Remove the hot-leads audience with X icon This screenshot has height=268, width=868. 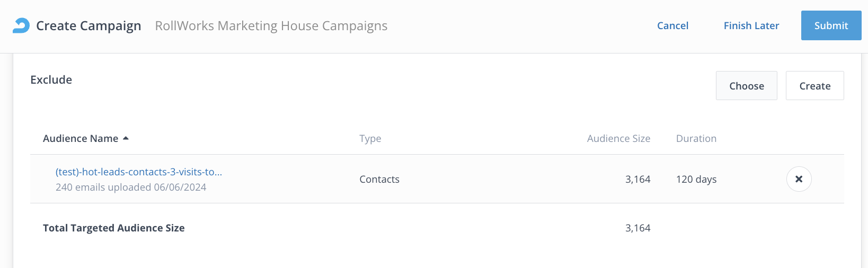point(799,179)
